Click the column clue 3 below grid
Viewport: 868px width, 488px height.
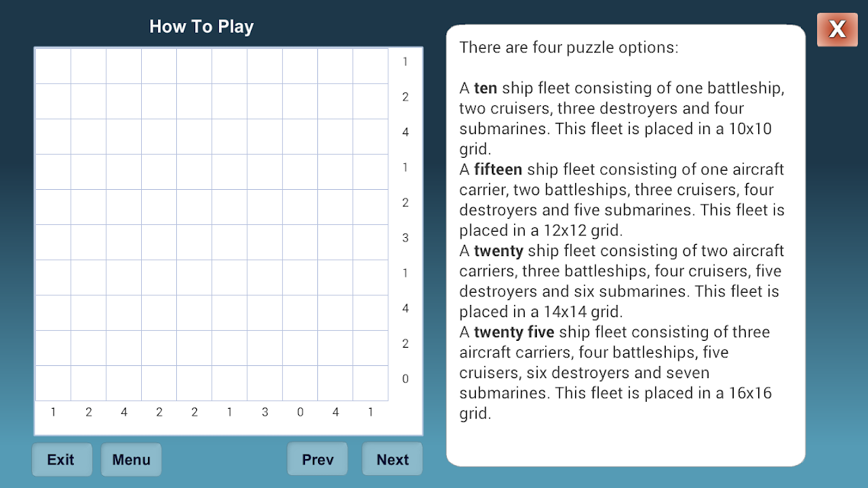(x=265, y=413)
